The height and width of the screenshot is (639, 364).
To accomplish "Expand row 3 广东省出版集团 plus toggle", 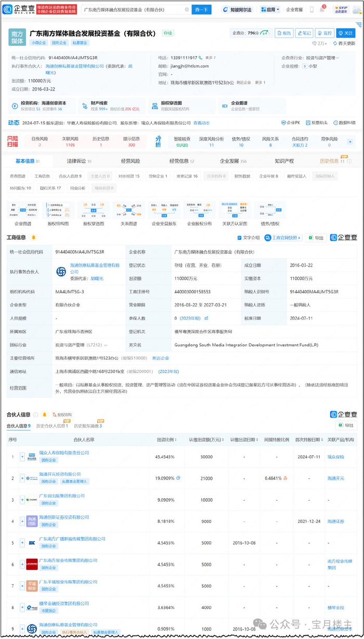I will pos(22,500).
